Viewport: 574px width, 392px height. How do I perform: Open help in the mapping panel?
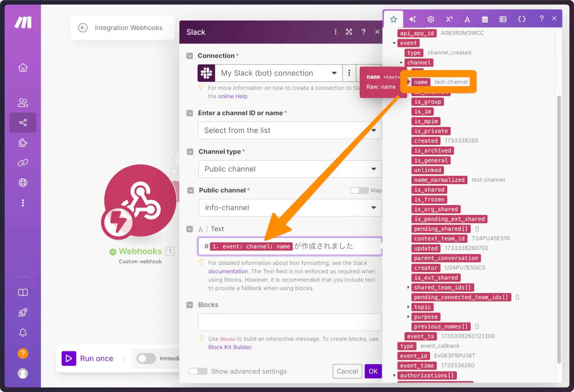tap(541, 19)
